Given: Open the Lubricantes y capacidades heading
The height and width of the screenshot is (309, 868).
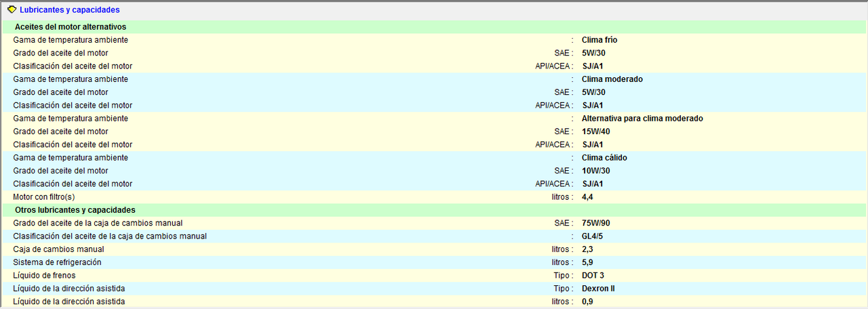Looking at the screenshot, I should 69,10.
